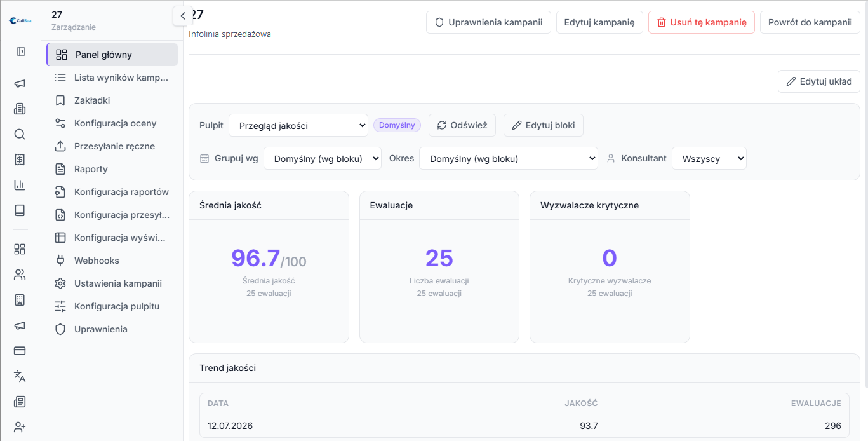This screenshot has height=441, width=868.
Task: Click the magnifier search icon in the rail
Action: tap(20, 134)
